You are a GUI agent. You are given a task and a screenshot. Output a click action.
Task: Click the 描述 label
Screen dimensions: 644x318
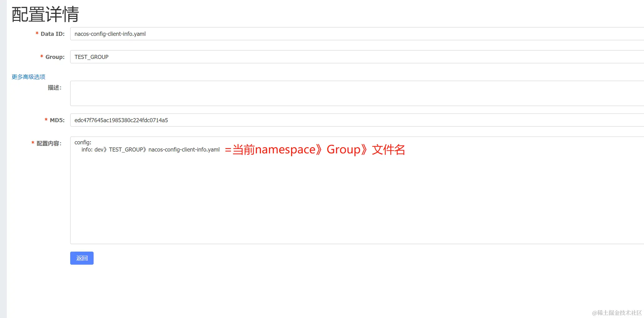point(55,88)
